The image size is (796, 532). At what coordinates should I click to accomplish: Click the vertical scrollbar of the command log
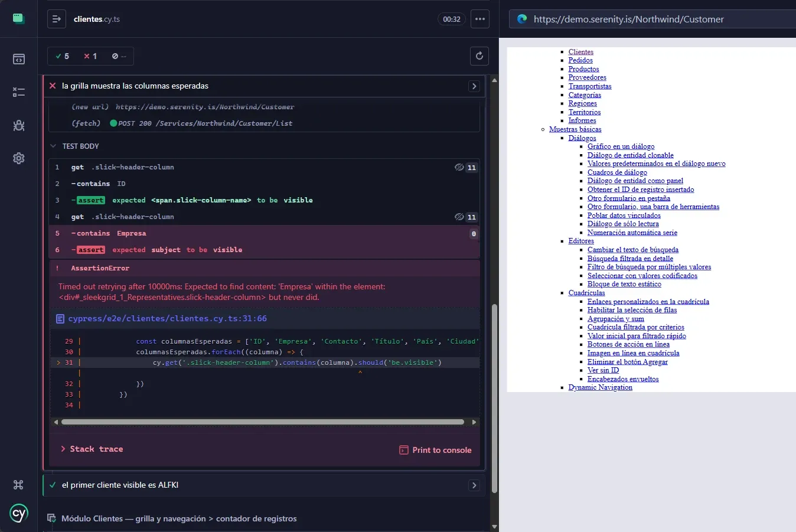point(494,398)
